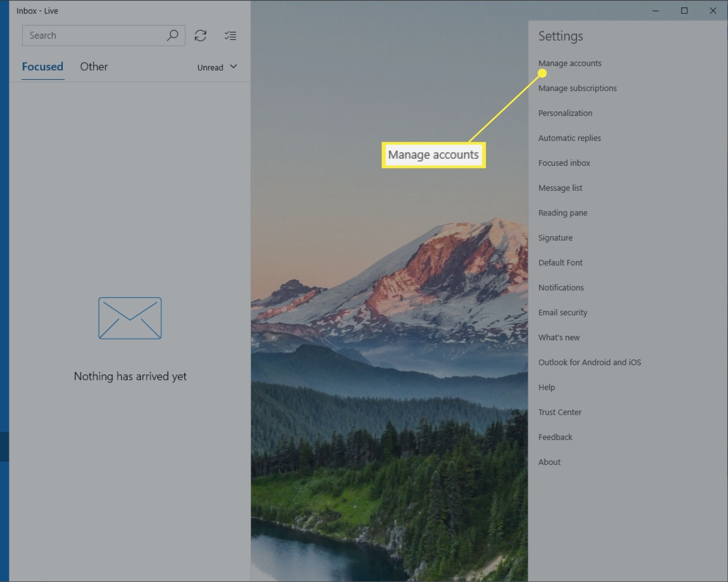Toggle Automatic replies on or off
The height and width of the screenshot is (582, 728).
[569, 137]
